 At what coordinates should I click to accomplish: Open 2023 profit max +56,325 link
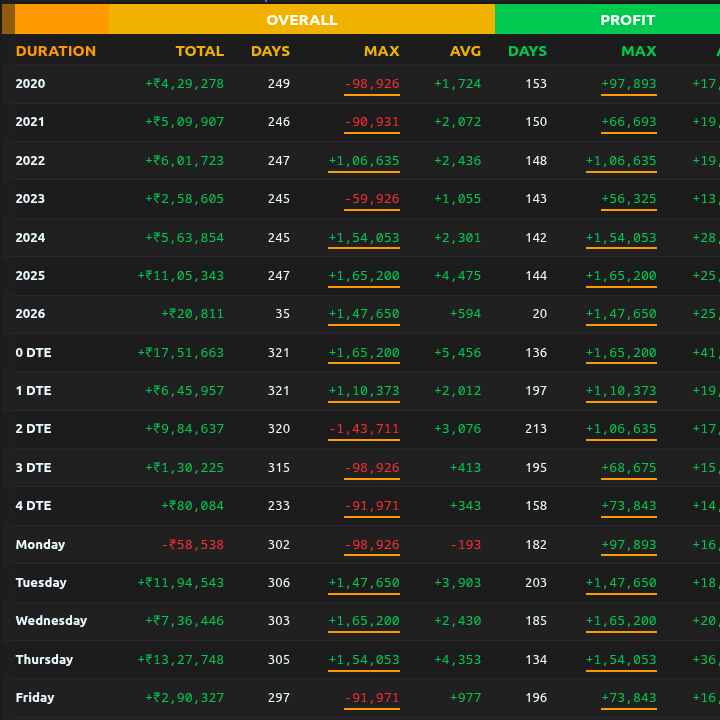coord(628,199)
